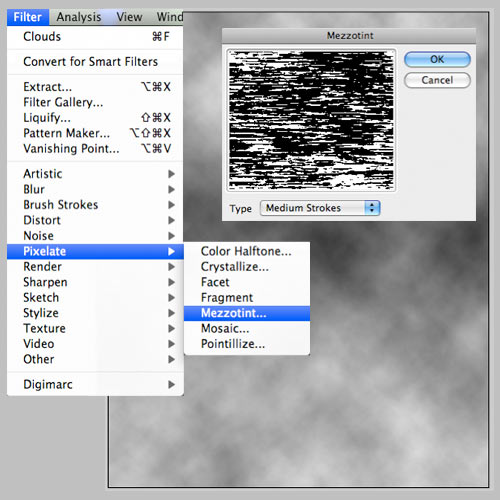Reapply the Clouds filter from menu

coord(95,36)
